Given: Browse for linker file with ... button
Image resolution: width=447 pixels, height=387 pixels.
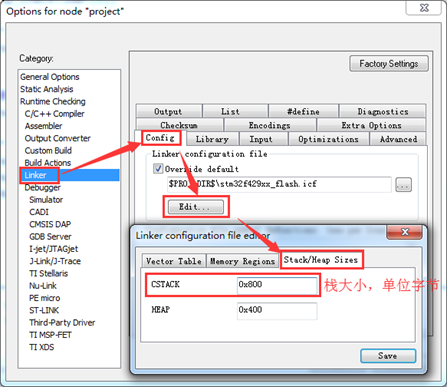Looking at the screenshot, I should [403, 185].
